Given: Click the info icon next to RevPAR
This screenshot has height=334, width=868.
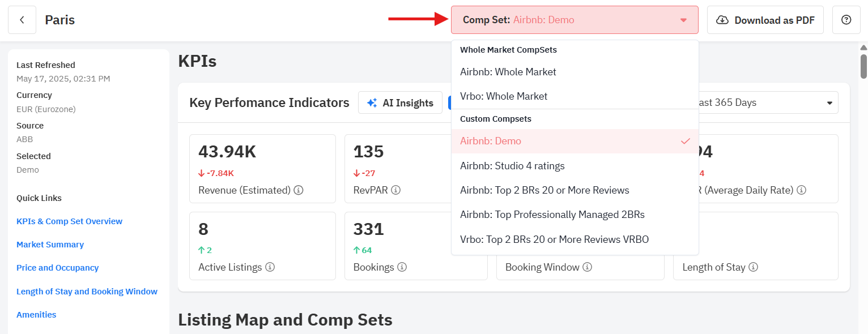Looking at the screenshot, I should [x=396, y=190].
